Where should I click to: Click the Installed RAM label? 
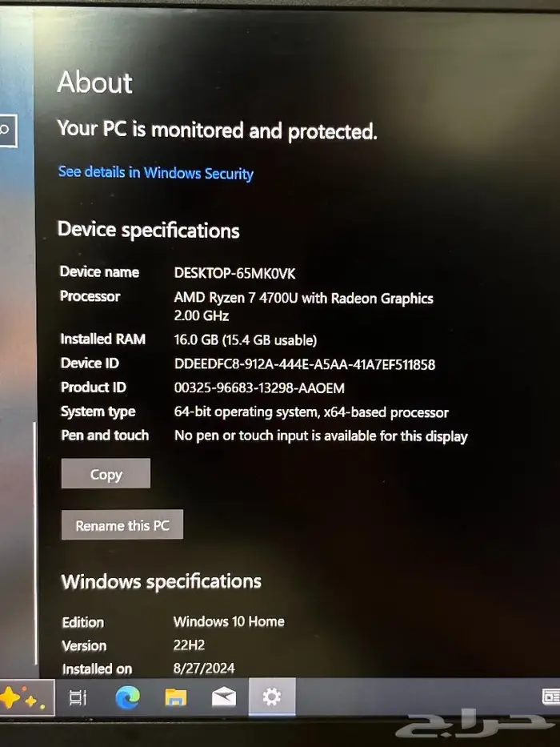(x=103, y=339)
